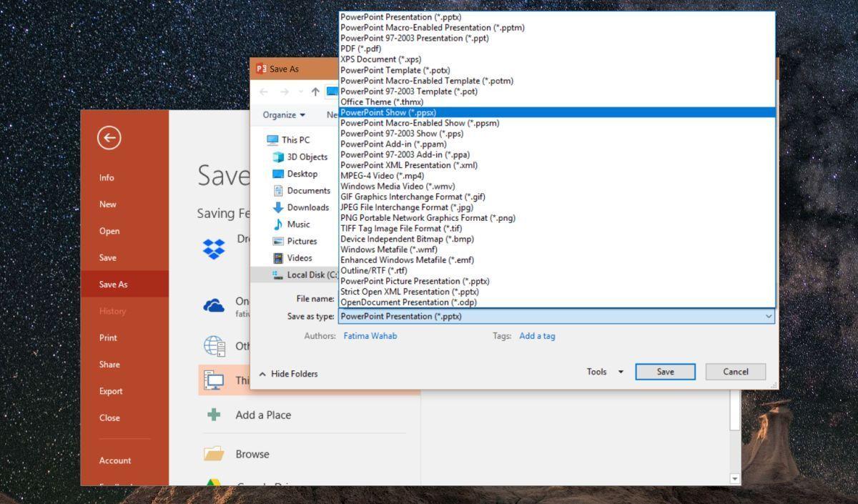The height and width of the screenshot is (504, 858).
Task: Click the Add a Place plus icon
Action: [x=213, y=415]
